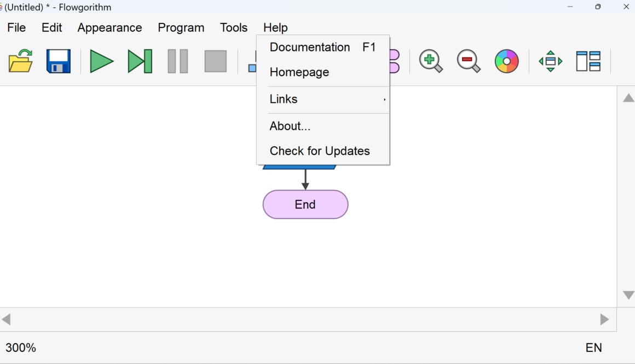Save the flowchart with floppy disk icon
This screenshot has width=635, height=364.
(x=59, y=61)
